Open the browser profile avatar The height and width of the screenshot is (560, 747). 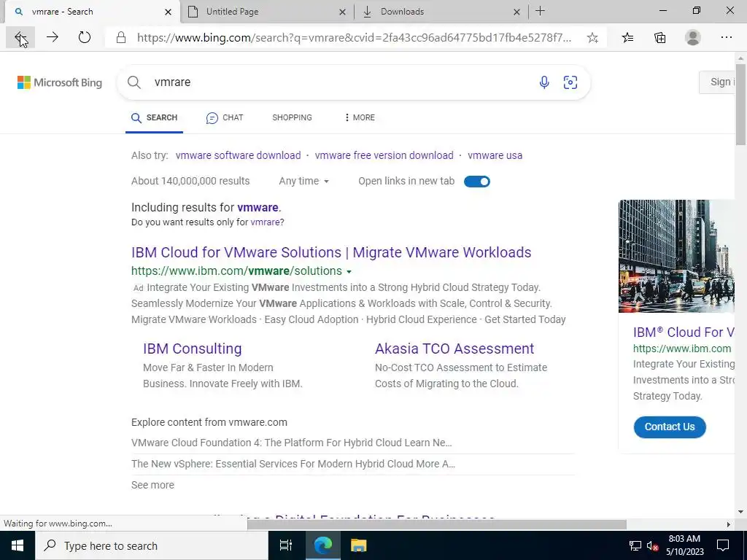coord(693,37)
